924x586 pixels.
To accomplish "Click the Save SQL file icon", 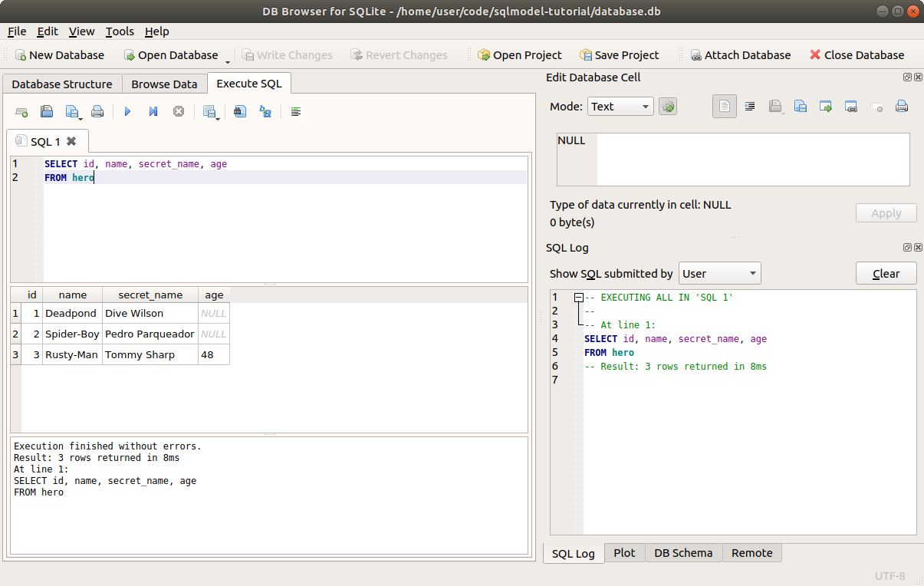I will coord(72,112).
